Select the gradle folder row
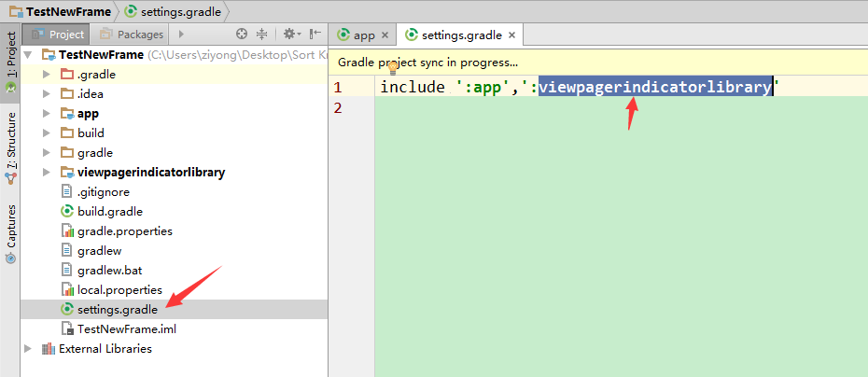Image resolution: width=868 pixels, height=377 pixels. [x=175, y=153]
